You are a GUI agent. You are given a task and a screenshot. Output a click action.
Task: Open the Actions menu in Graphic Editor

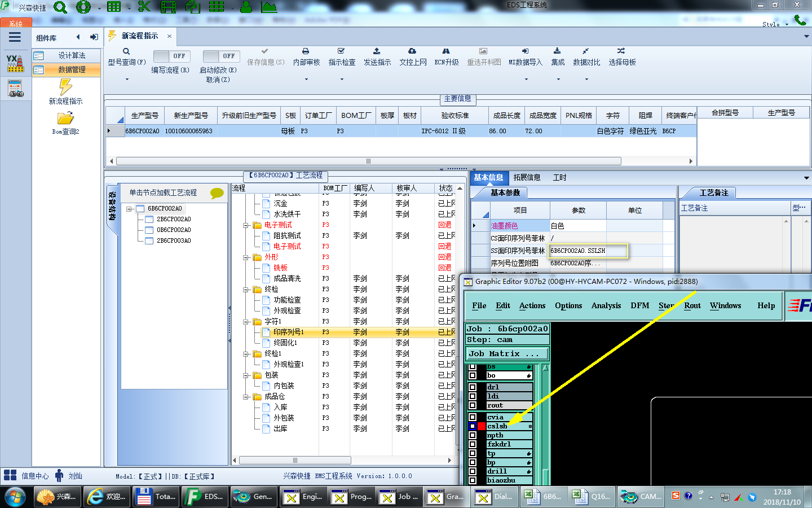pyautogui.click(x=532, y=306)
